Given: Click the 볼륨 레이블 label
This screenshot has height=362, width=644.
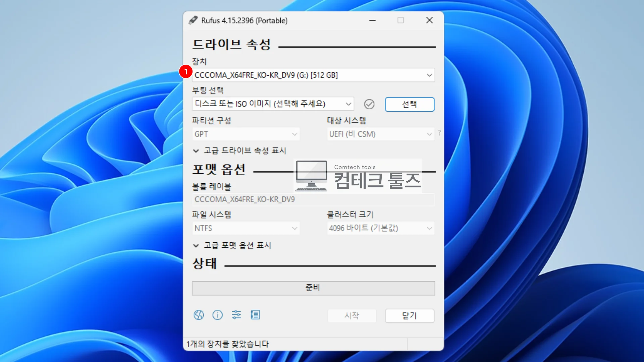Looking at the screenshot, I should 211,187.
